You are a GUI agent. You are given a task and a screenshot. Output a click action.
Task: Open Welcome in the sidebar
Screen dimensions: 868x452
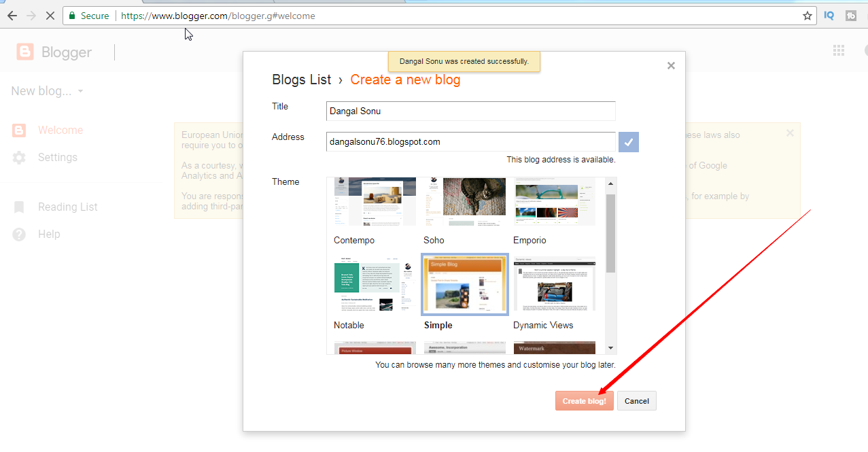[x=60, y=131]
